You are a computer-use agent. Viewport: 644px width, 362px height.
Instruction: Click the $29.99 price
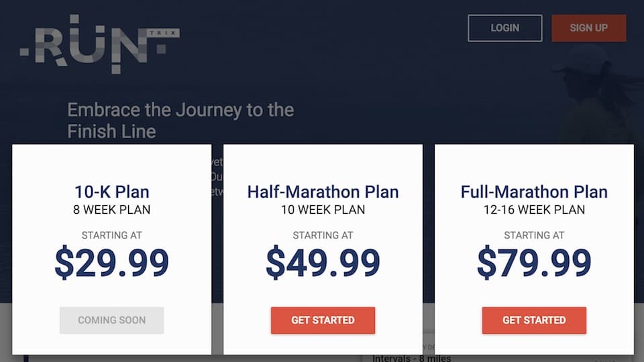click(112, 262)
